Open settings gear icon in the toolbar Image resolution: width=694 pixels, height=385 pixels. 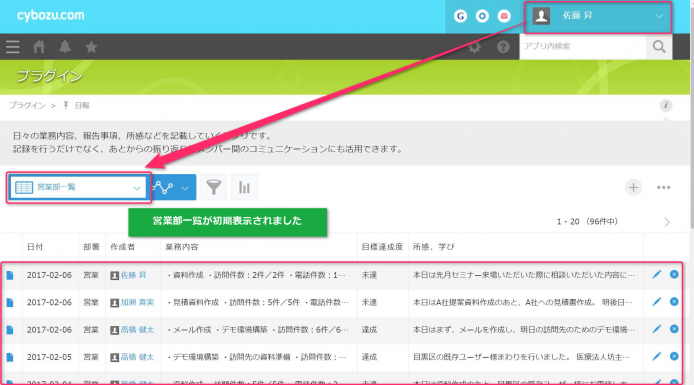[x=474, y=46]
